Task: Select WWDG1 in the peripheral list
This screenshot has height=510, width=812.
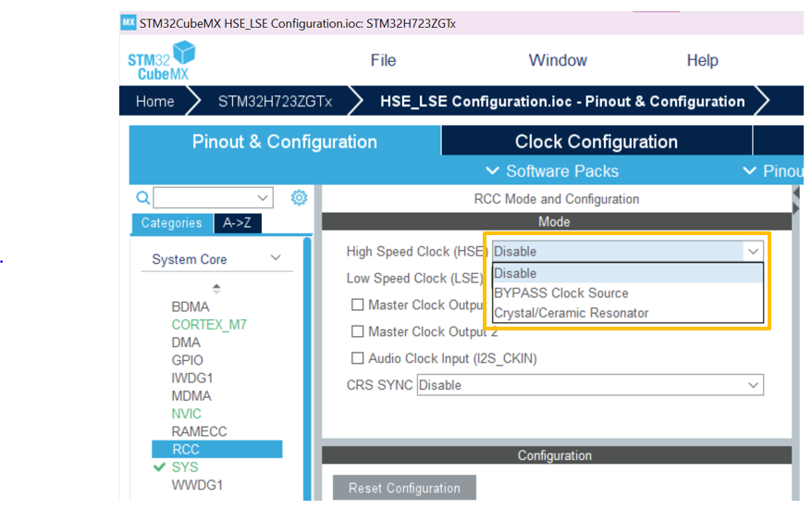Action: pyautogui.click(x=197, y=485)
